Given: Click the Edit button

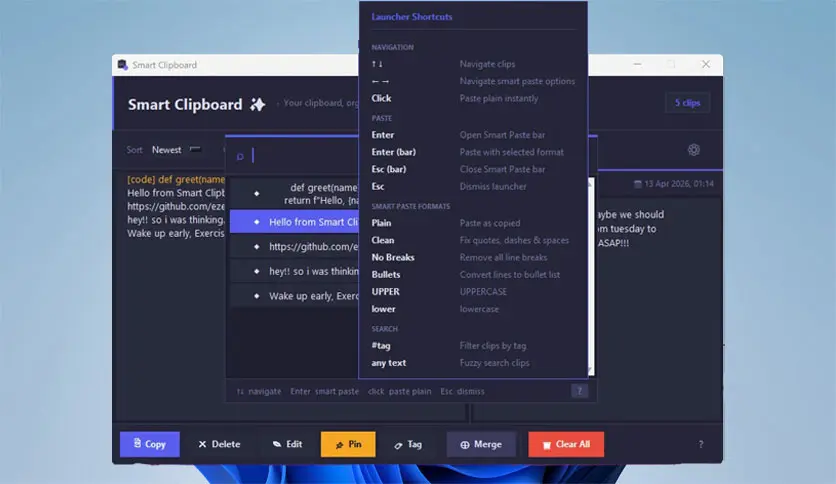Looking at the screenshot, I should pyautogui.click(x=287, y=444).
